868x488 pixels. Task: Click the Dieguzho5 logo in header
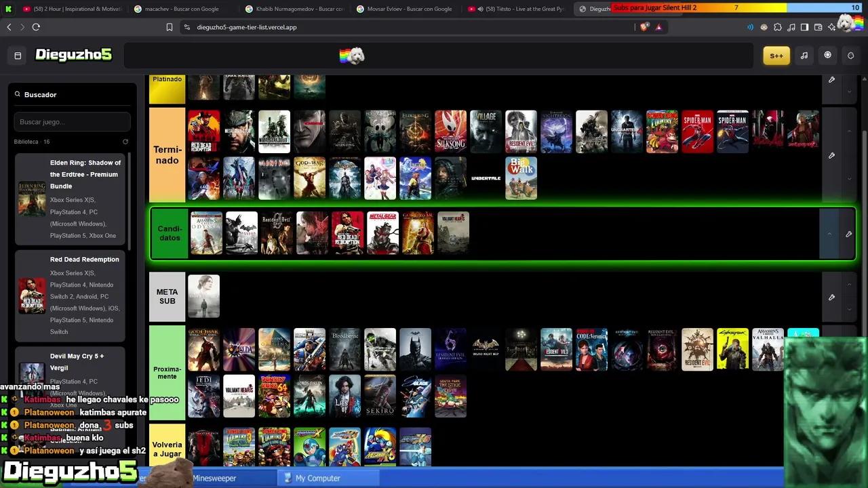coord(73,55)
